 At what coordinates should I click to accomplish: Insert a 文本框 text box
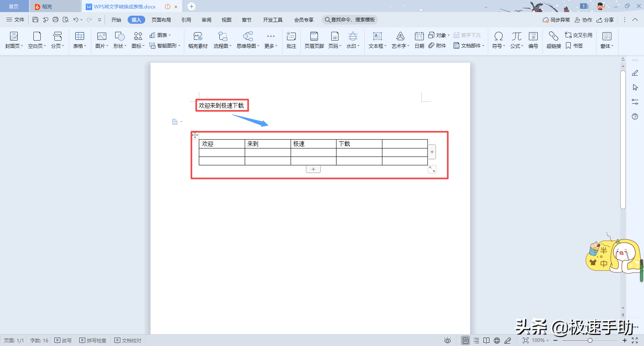[x=377, y=40]
